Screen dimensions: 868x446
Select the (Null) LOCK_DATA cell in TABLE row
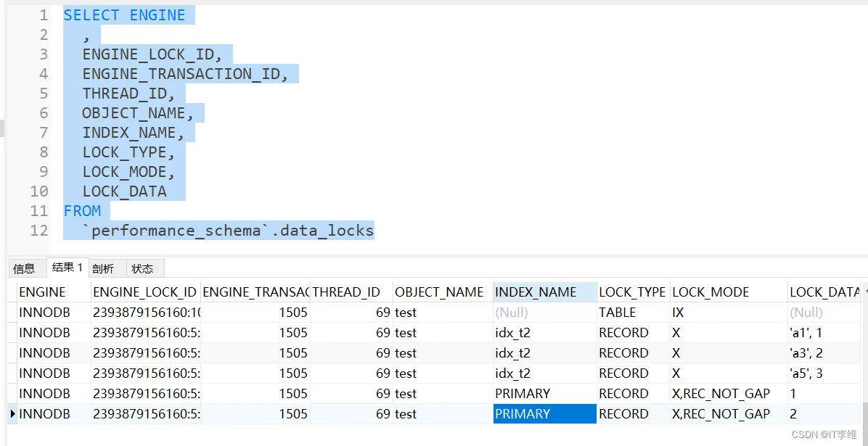click(x=824, y=312)
